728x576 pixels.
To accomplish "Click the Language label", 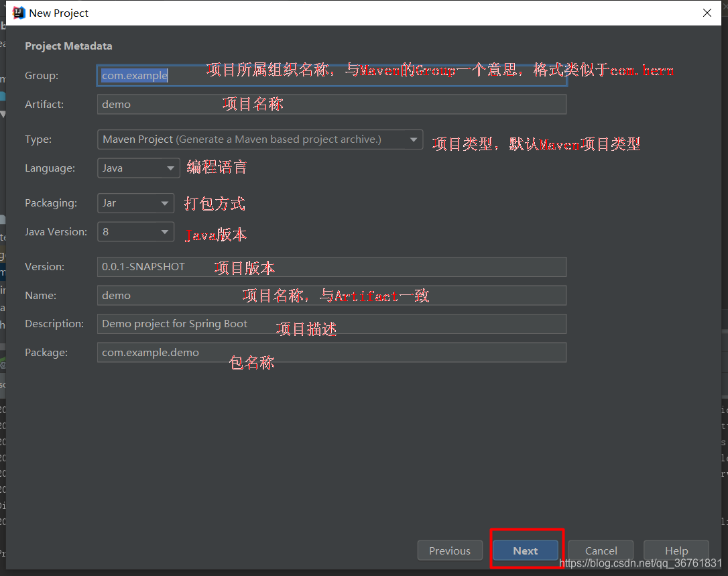I will point(50,168).
